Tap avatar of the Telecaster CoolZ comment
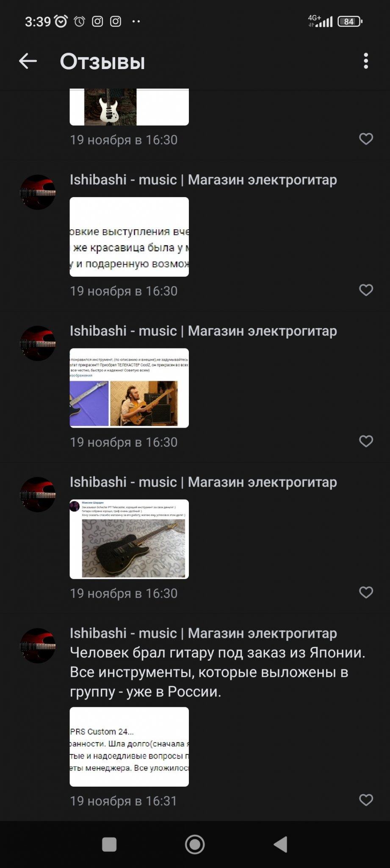The height and width of the screenshot is (868, 390). coord(38,343)
